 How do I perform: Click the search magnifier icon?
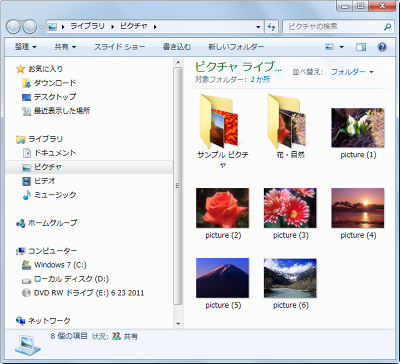pos(387,27)
